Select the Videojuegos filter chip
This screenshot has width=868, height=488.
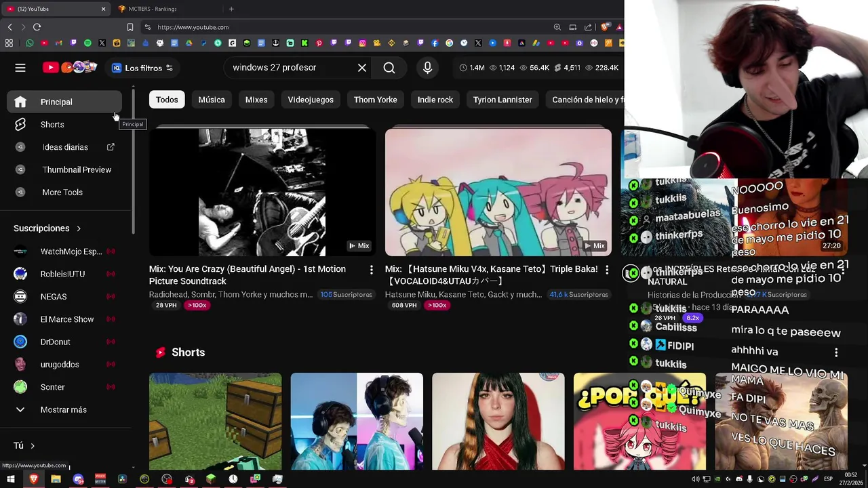tap(311, 100)
